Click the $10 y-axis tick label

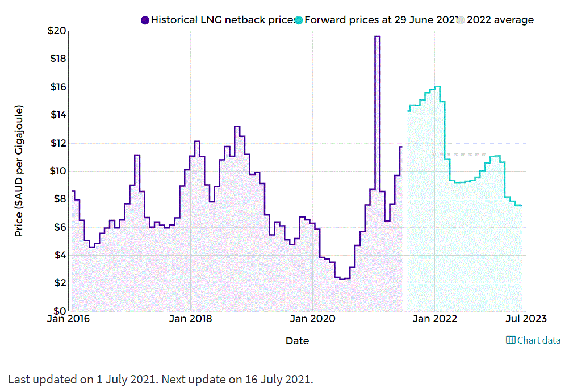click(x=57, y=171)
